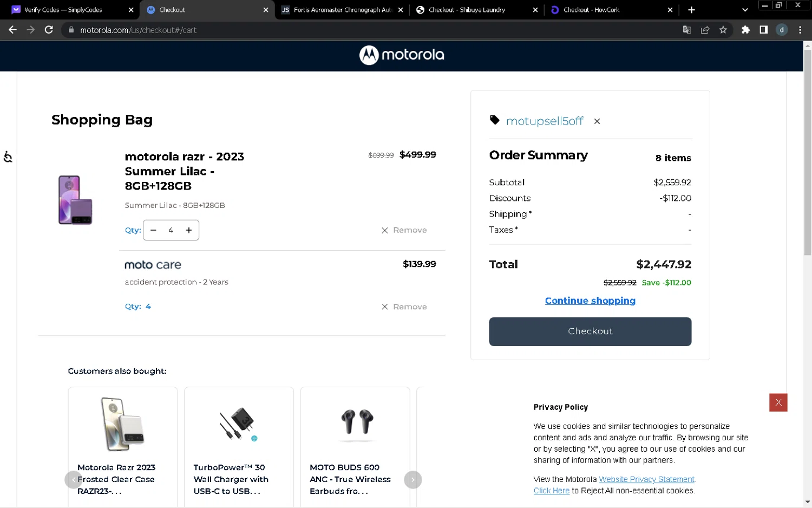The height and width of the screenshot is (508, 812).
Task: Switch to Verify Codes SimplyCodes tab
Action: [x=63, y=10]
